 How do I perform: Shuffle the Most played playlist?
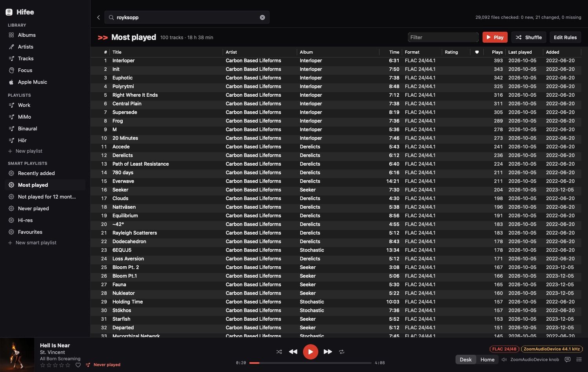[528, 37]
